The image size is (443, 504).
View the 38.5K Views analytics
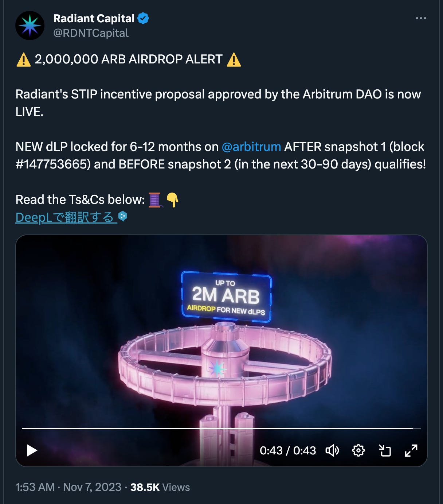[x=160, y=487]
